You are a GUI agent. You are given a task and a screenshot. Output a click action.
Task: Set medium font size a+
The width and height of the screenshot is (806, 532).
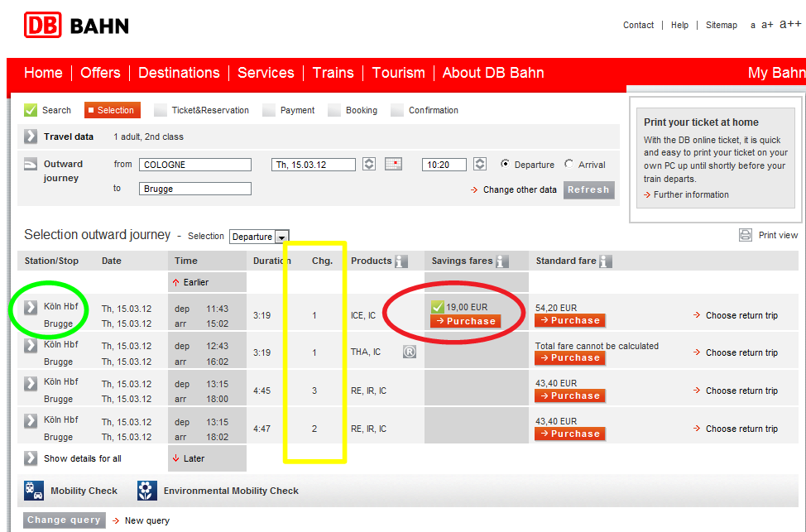pyautogui.click(x=767, y=25)
